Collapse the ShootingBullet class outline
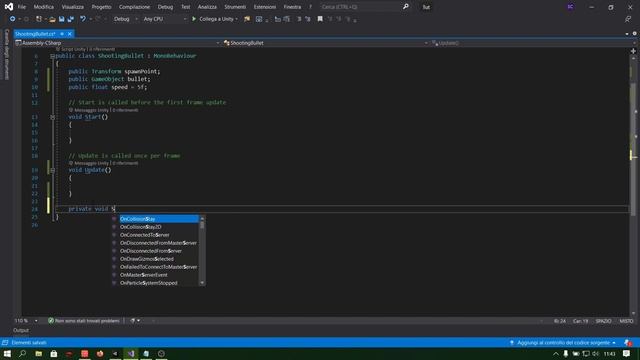Image resolution: width=640 pixels, height=360 pixels. click(x=52, y=56)
